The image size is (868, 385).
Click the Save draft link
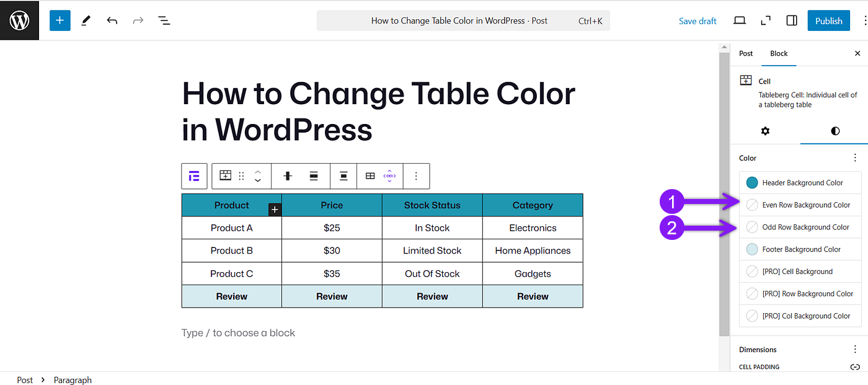(697, 20)
